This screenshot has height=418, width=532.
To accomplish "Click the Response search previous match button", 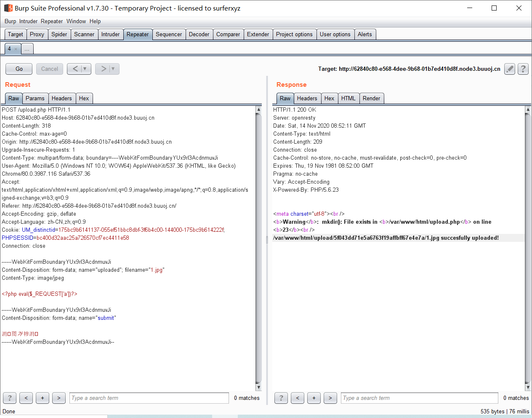I will point(298,398).
